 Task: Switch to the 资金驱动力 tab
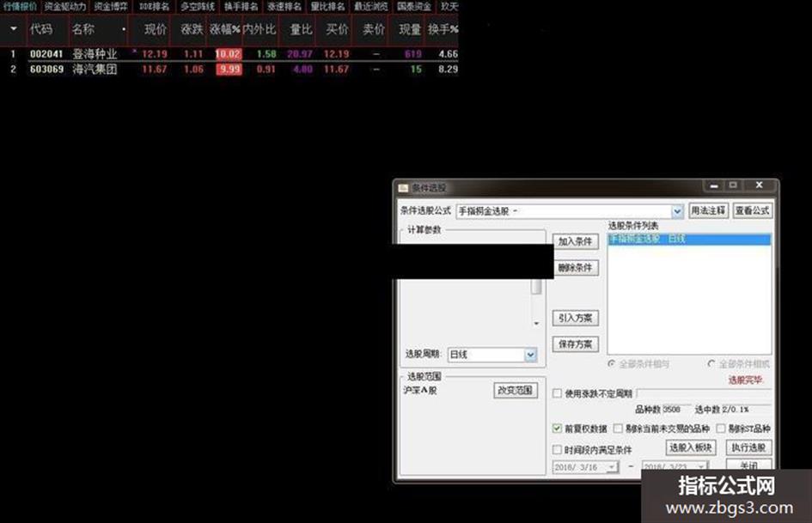[x=64, y=6]
